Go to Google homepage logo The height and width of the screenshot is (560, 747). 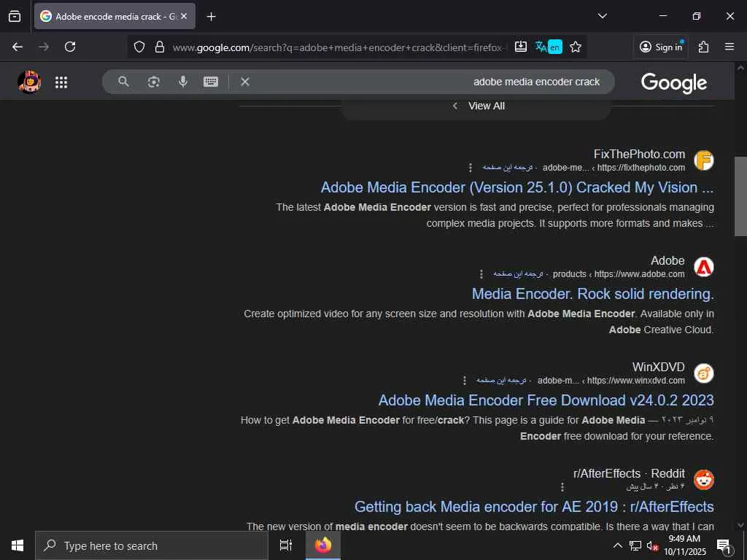click(673, 83)
